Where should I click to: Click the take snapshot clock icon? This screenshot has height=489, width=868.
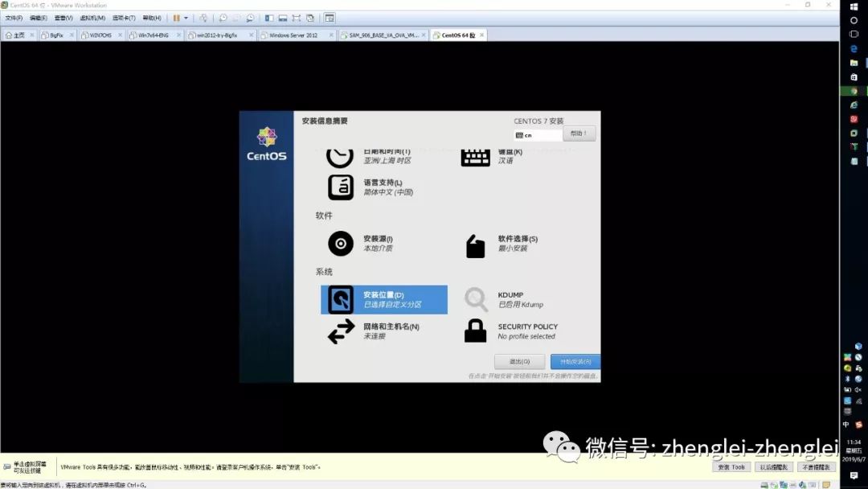(223, 18)
